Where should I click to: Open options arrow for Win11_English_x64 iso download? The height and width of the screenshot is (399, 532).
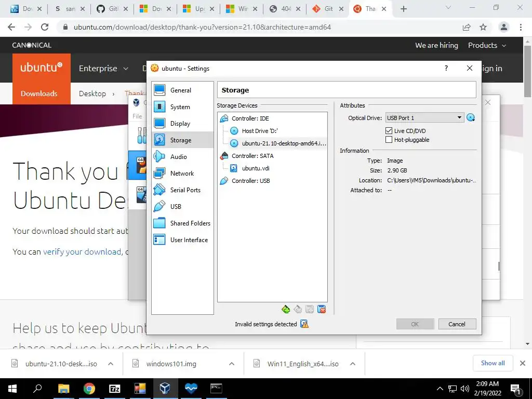click(x=353, y=364)
